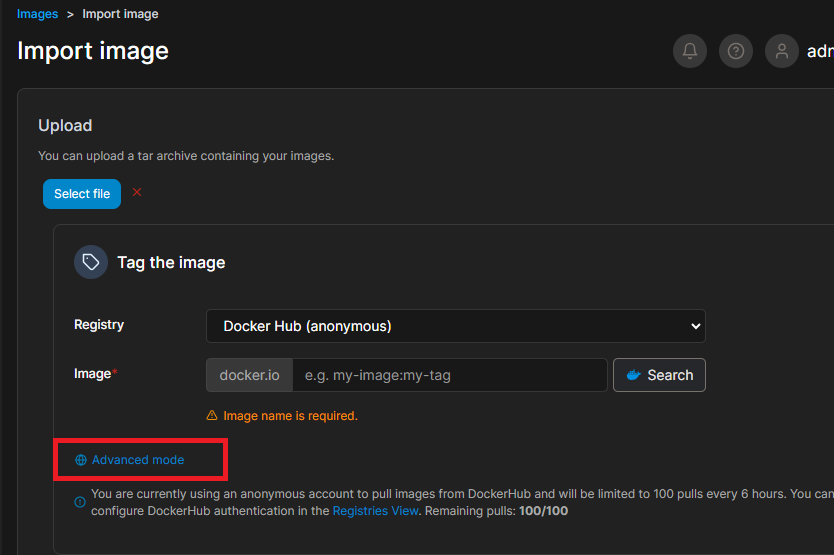Click the Search button with Docker whale

pyautogui.click(x=659, y=375)
